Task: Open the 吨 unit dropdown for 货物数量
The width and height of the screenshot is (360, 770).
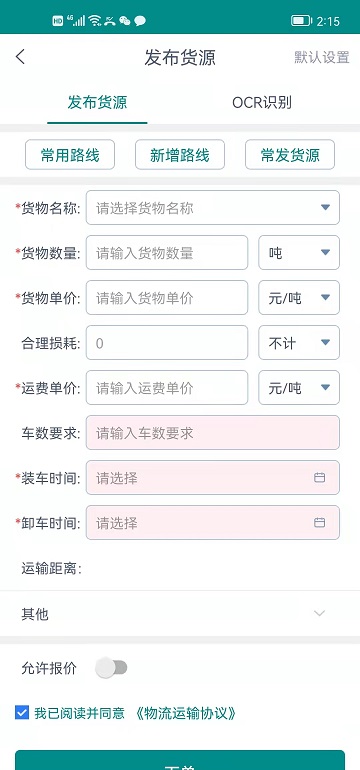Action: coord(299,253)
